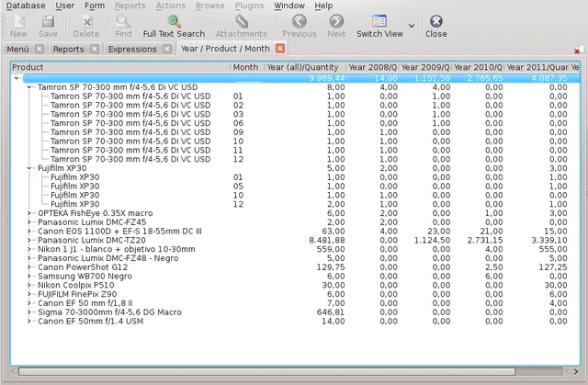This screenshot has height=385, width=588.
Task: Click the horizontal scrollbar thumb
Action: point(267,371)
